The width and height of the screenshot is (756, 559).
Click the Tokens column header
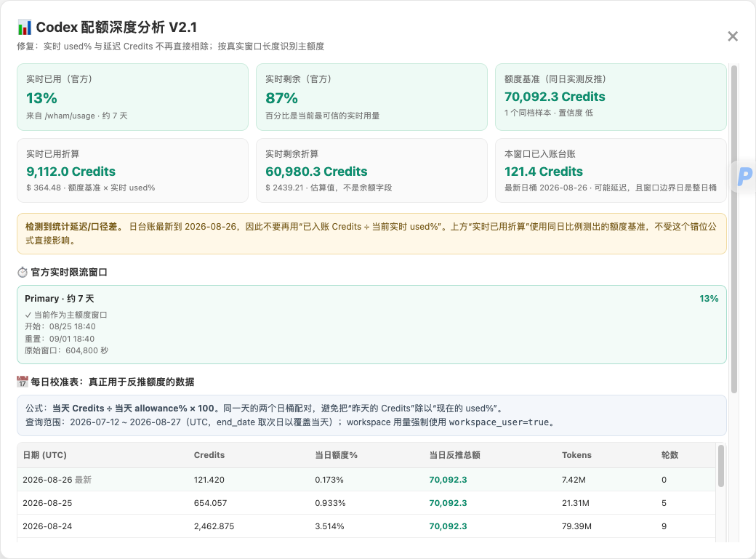[576, 455]
